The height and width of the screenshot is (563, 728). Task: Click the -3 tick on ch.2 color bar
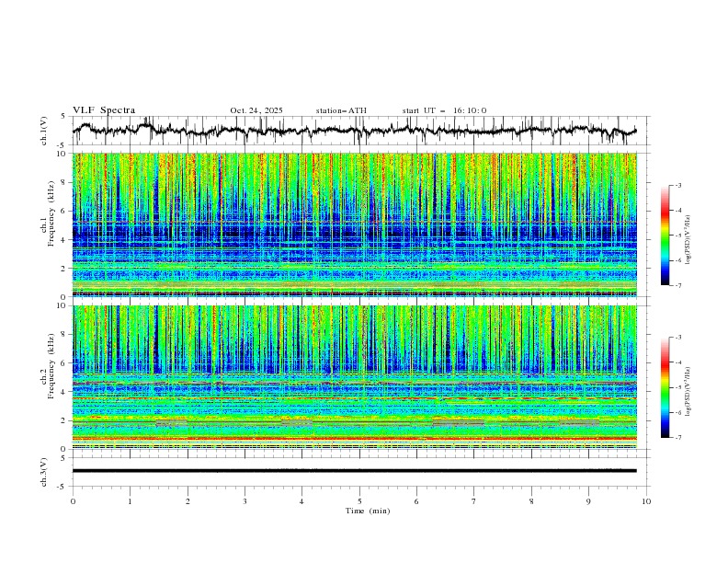pos(677,338)
